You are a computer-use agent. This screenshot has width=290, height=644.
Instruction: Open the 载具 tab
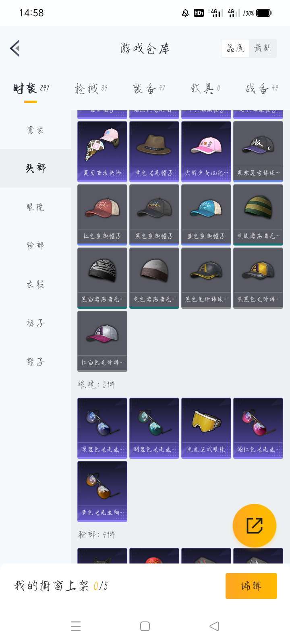tap(205, 88)
